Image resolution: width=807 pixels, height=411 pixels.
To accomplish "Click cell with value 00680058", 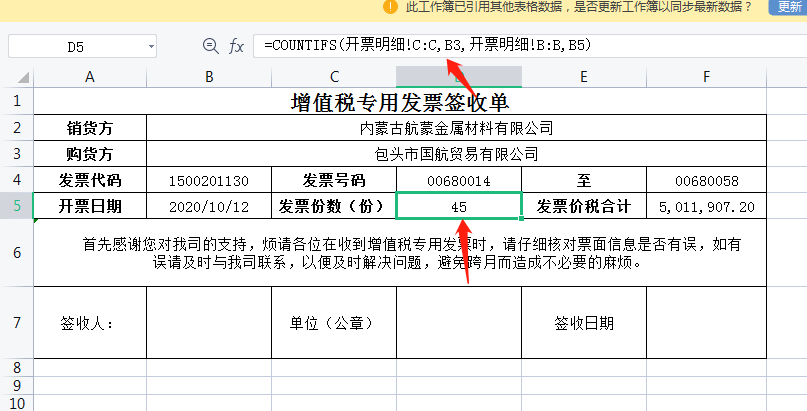I will [706, 181].
